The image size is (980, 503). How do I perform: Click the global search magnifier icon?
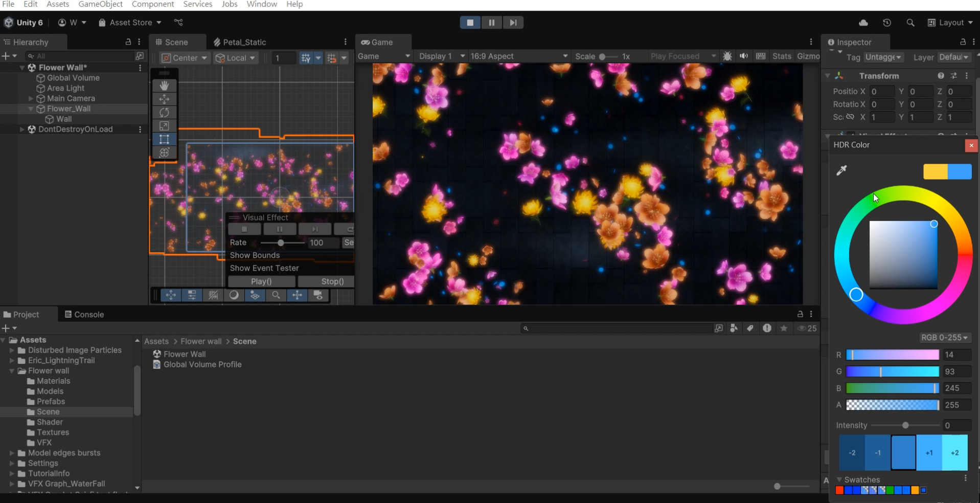910,23
